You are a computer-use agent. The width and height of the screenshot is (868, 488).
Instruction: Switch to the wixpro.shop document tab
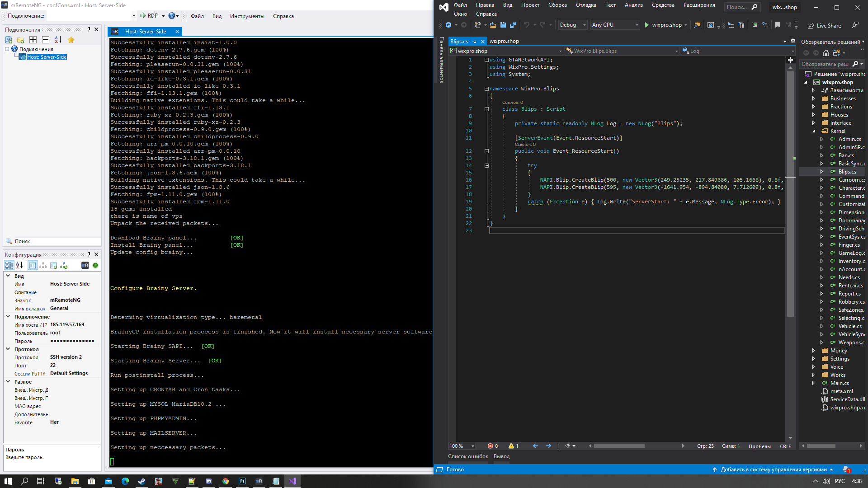[x=504, y=41]
